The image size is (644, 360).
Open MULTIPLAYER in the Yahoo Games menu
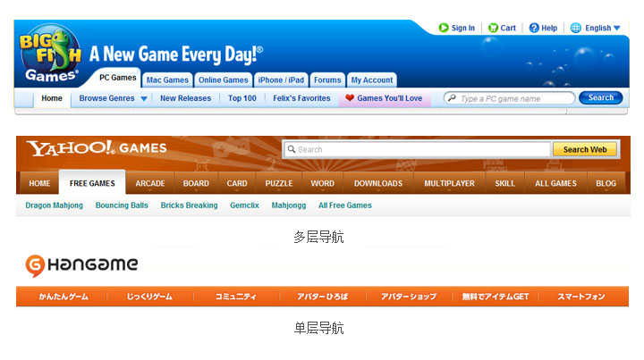pos(449,183)
